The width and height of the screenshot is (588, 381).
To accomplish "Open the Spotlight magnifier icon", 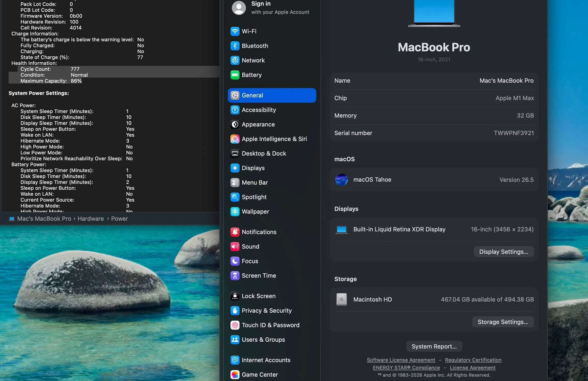I will point(235,197).
